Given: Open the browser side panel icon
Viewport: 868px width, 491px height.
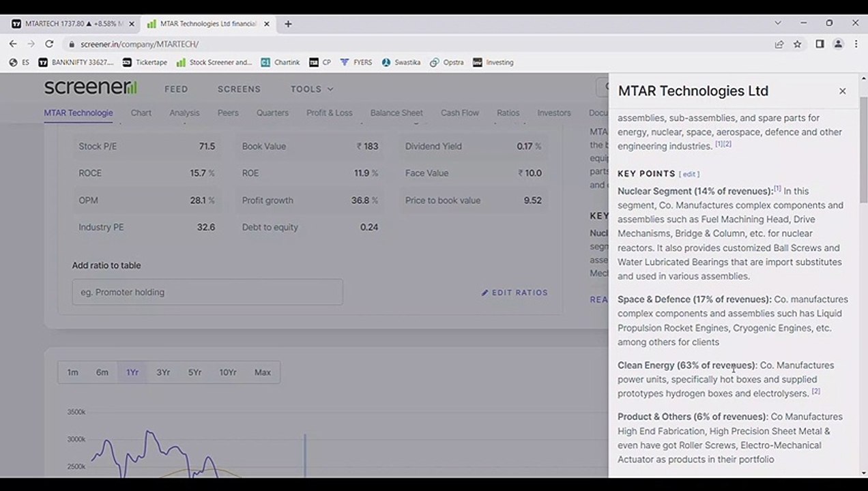Looking at the screenshot, I should coord(820,44).
